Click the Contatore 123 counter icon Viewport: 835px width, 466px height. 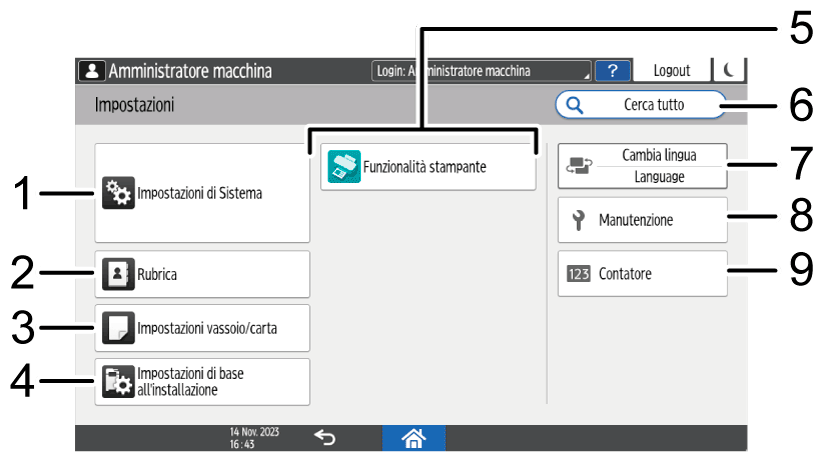pyautogui.click(x=579, y=274)
